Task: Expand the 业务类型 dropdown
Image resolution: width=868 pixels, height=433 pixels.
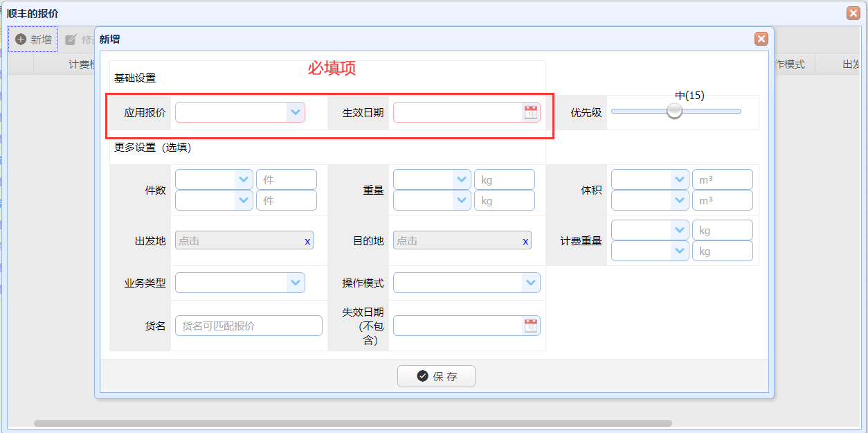Action: tap(296, 283)
